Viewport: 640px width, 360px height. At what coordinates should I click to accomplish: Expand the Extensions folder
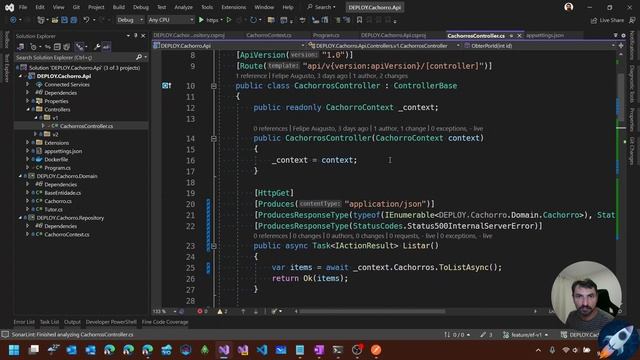(28, 143)
